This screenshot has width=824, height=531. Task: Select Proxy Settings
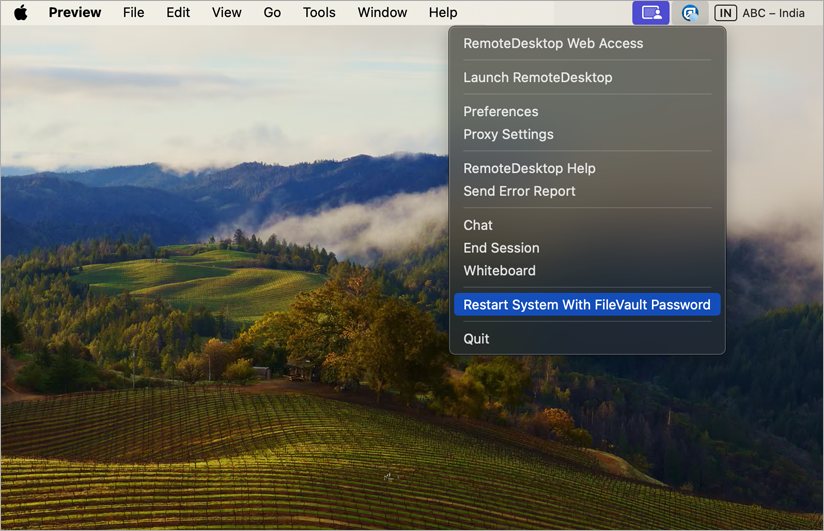click(x=508, y=135)
